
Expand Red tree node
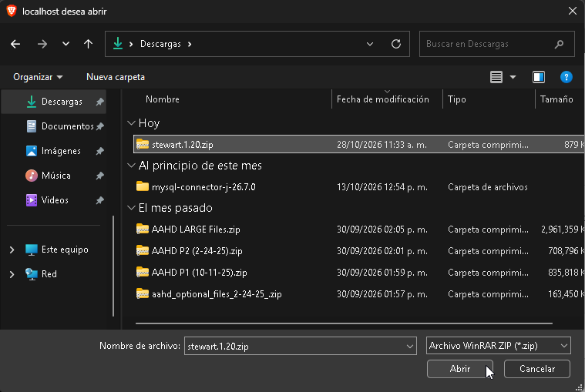click(12, 274)
